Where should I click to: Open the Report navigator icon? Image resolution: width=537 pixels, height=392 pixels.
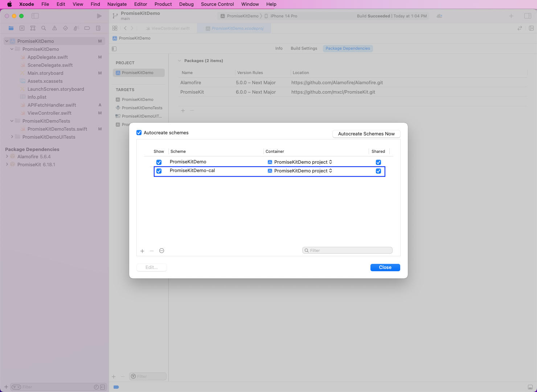click(x=98, y=28)
